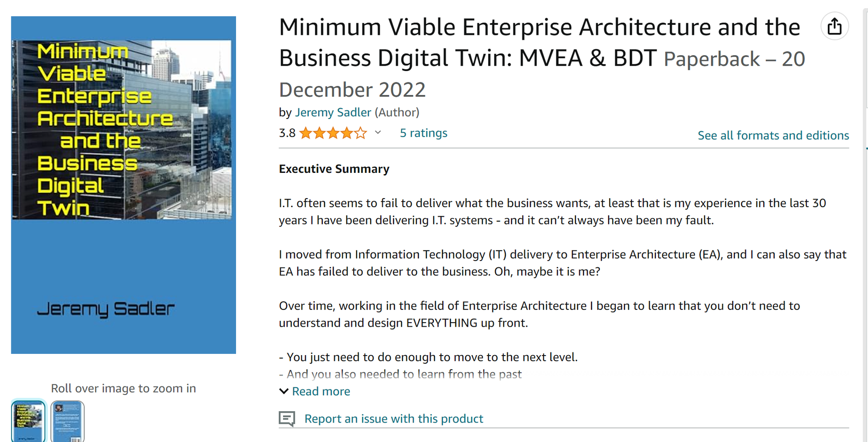The image size is (868, 442).
Task: Click the speech-bubble report icon
Action: coord(287,418)
